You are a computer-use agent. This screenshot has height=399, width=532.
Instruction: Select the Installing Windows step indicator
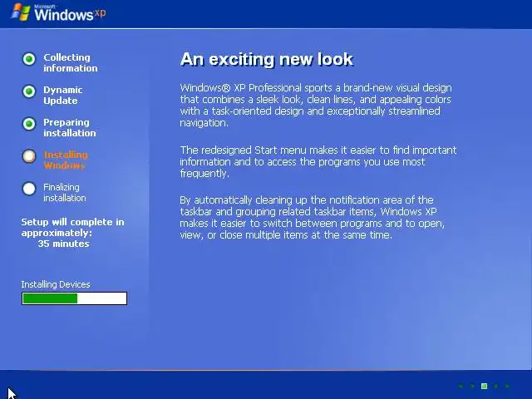point(29,156)
